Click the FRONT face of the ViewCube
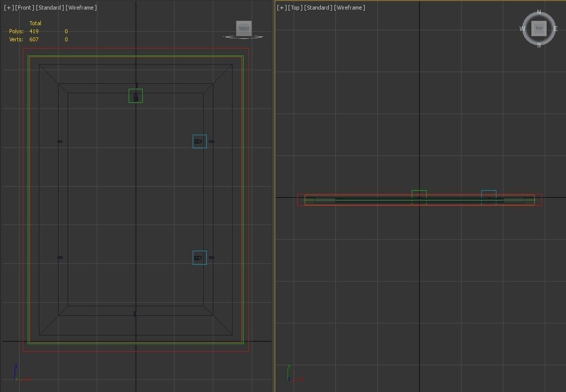Image resolution: width=566 pixels, height=392 pixels. tap(244, 29)
